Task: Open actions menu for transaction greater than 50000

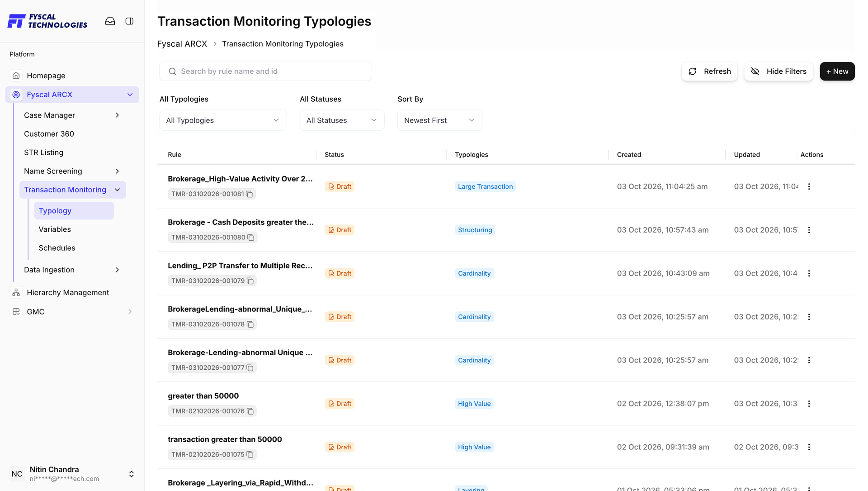Action: pos(809,447)
